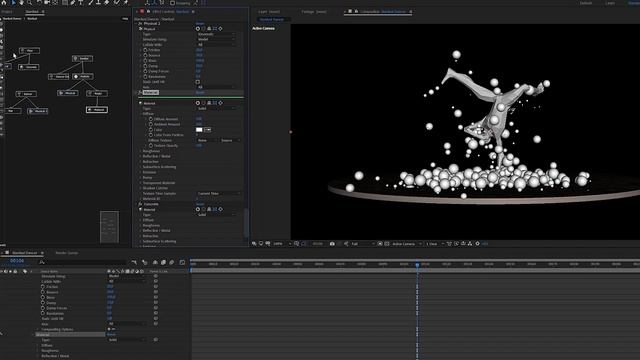The image size is (640, 360).
Task: Click Reset on the highlighted Material effect row
Action: [200, 93]
